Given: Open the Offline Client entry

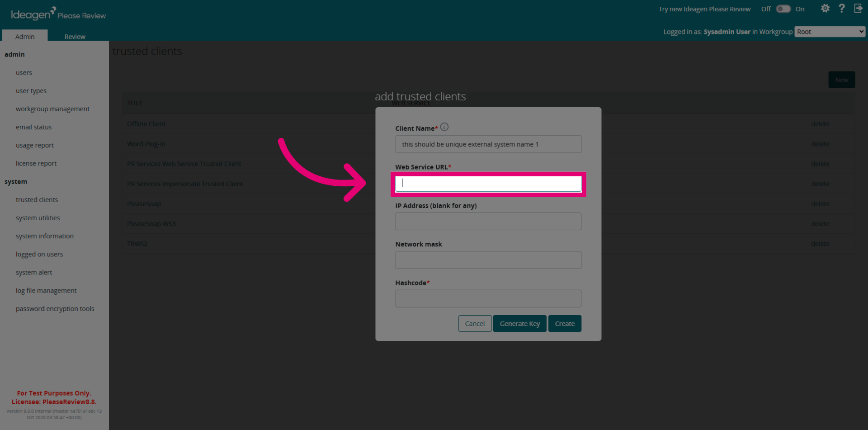Looking at the screenshot, I should (x=146, y=124).
